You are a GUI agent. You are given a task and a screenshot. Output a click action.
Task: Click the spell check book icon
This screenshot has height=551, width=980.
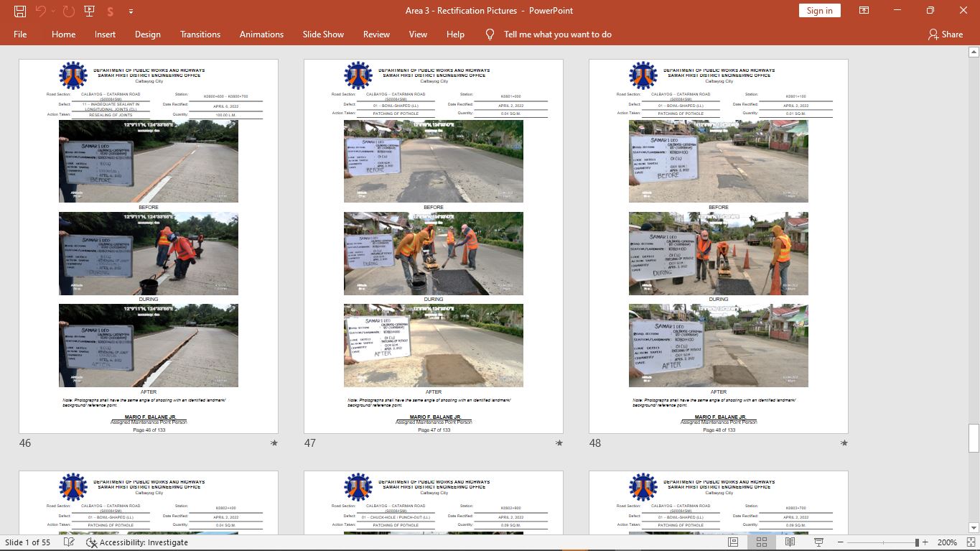click(x=69, y=542)
